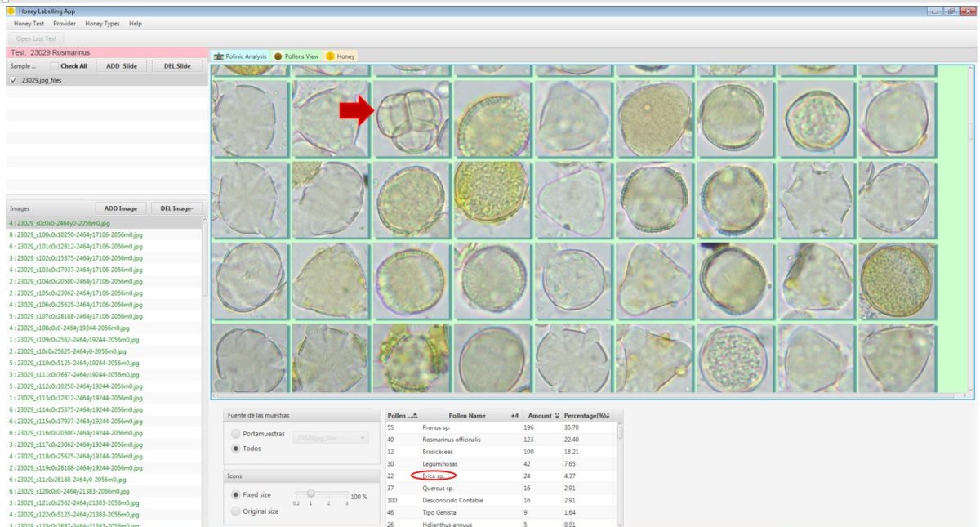Click the DEL Image button
980x527 pixels.
click(176, 208)
